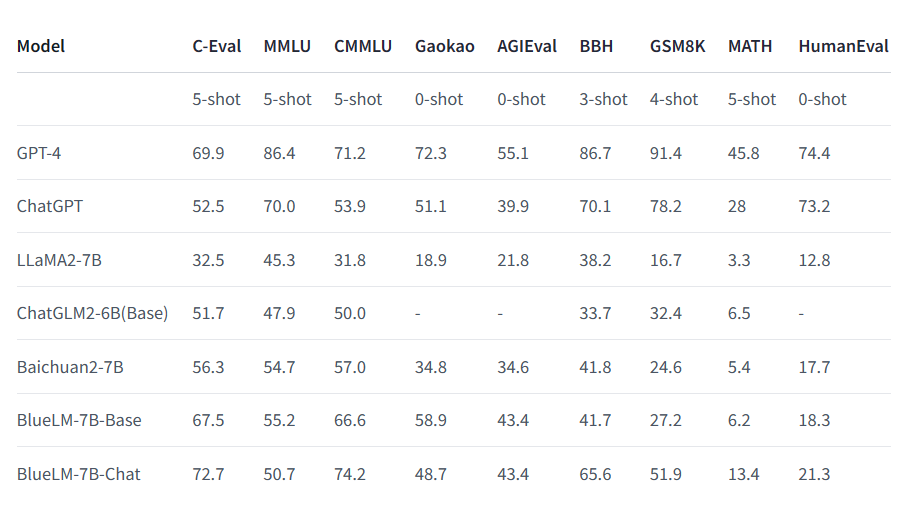This screenshot has width=921, height=510.
Task: Click the ChatGPT model name
Action: [x=50, y=206]
